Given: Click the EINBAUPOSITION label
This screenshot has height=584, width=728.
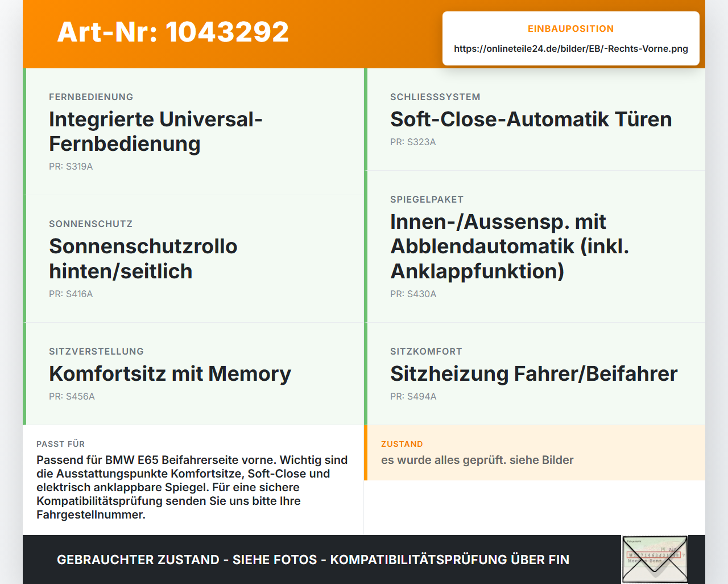Looking at the screenshot, I should [x=571, y=28].
